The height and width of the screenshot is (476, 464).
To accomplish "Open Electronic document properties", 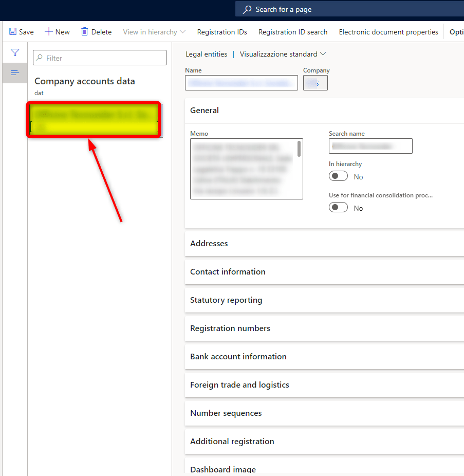I will 388,32.
